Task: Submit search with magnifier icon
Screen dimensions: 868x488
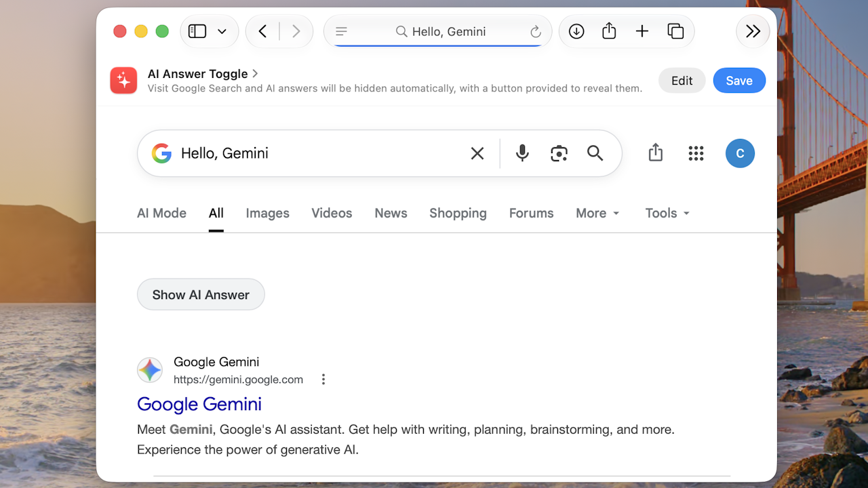Action: pos(595,153)
